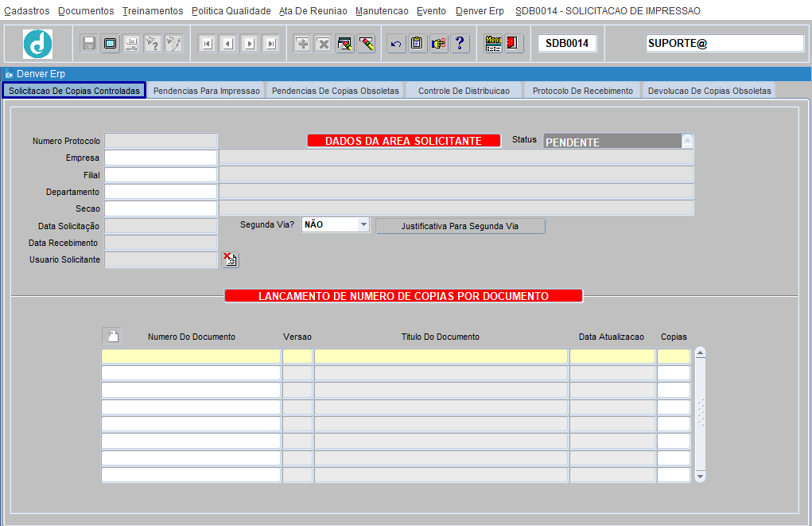
Task: Click the document grid scrollbar up arrow
Action: [700, 353]
